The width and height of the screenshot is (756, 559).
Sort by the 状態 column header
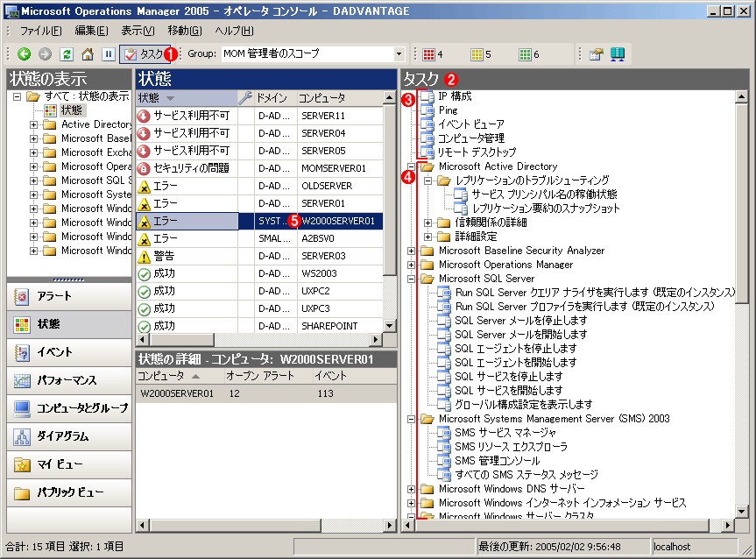click(x=187, y=98)
